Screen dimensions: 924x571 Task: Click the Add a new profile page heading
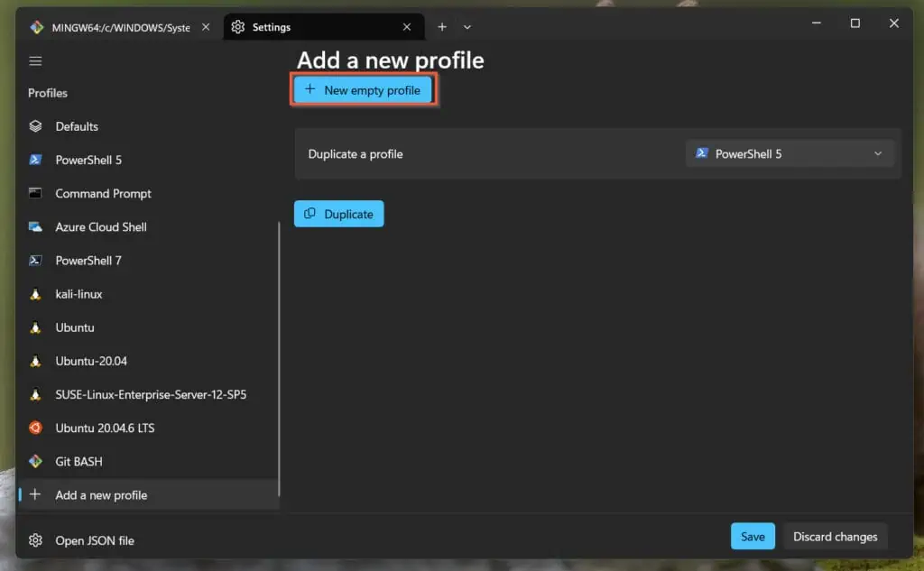click(390, 60)
